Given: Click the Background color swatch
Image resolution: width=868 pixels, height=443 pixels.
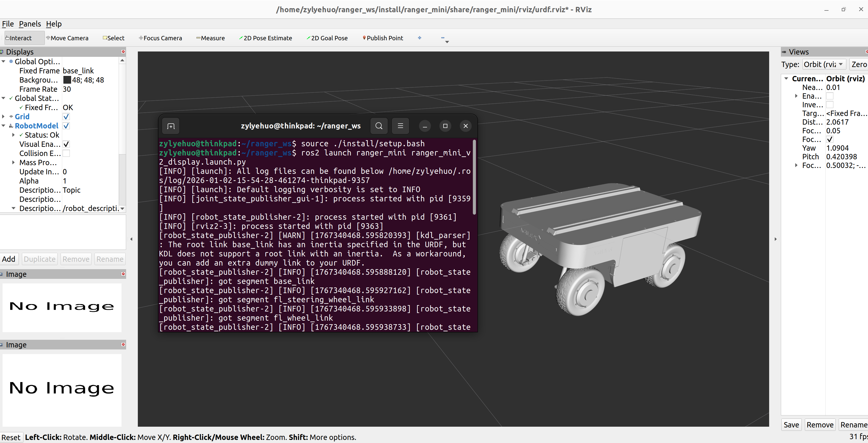Looking at the screenshot, I should (67, 80).
